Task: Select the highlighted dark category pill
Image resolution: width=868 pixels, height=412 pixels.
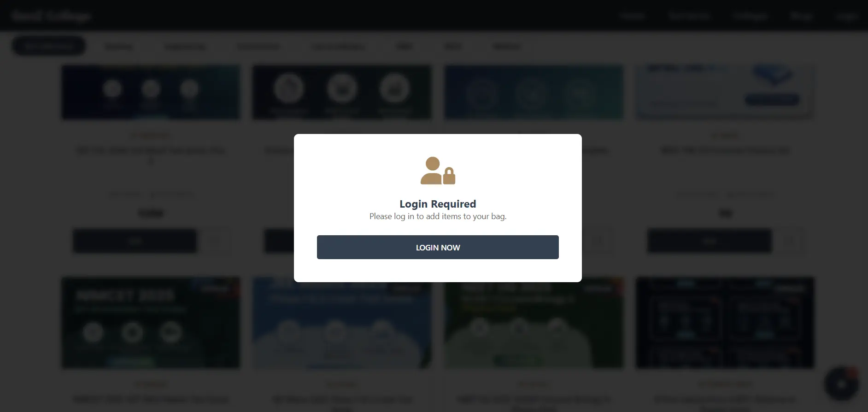Action: (49, 46)
